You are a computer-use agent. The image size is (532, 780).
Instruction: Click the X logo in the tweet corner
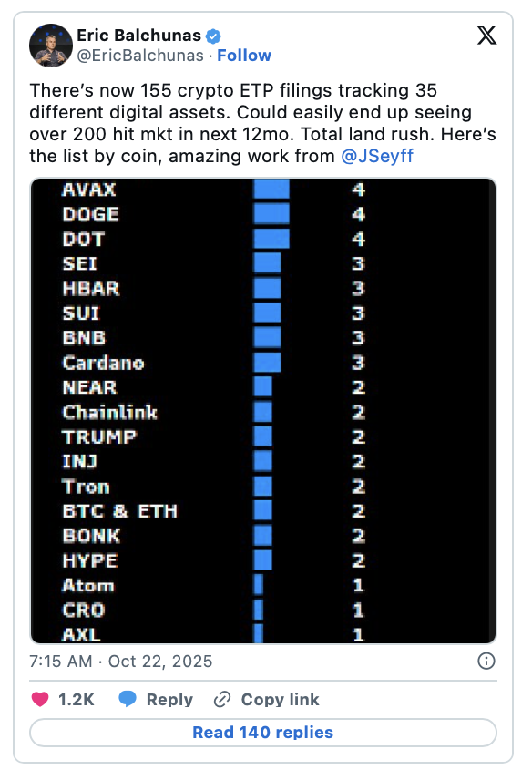coord(486,36)
